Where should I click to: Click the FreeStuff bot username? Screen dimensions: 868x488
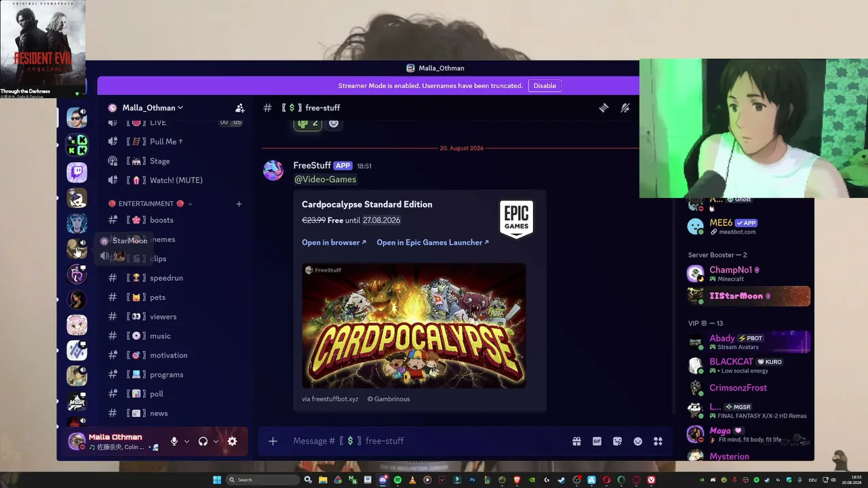click(x=312, y=165)
